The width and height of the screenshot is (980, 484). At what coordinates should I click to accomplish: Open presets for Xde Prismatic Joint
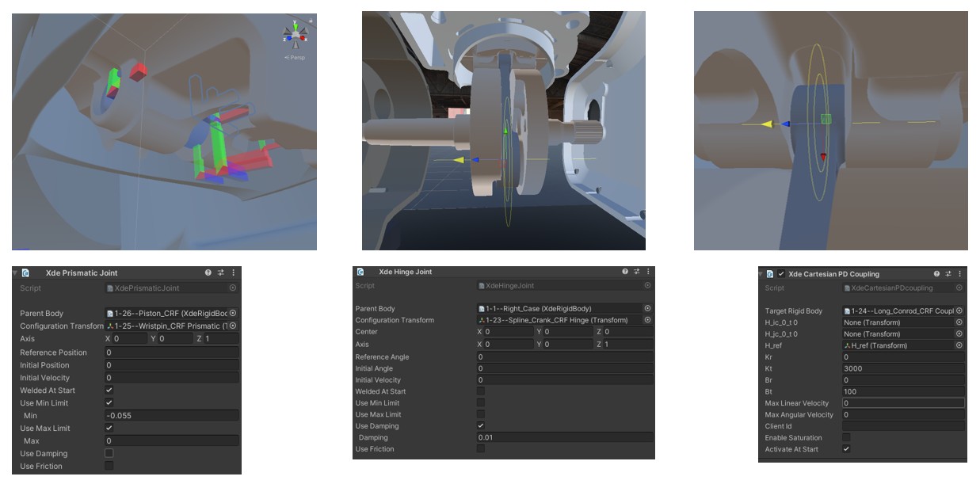[x=221, y=272]
